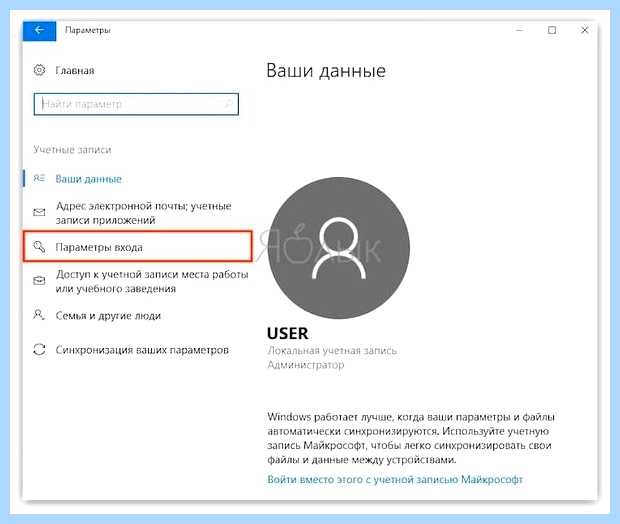Click the Локальная учетная запись text
This screenshot has width=620, height=524.
tap(332, 350)
